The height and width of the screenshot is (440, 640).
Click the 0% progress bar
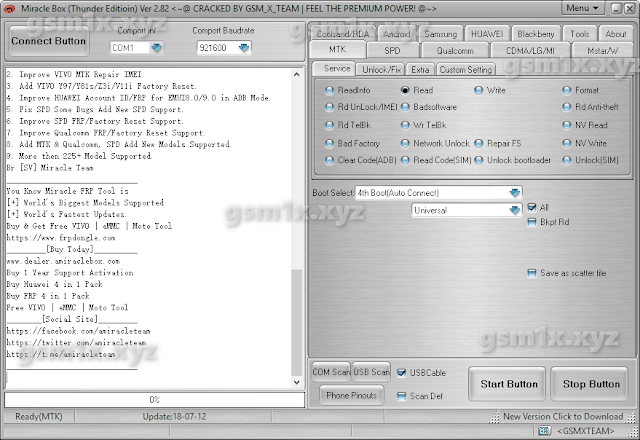tap(154, 400)
